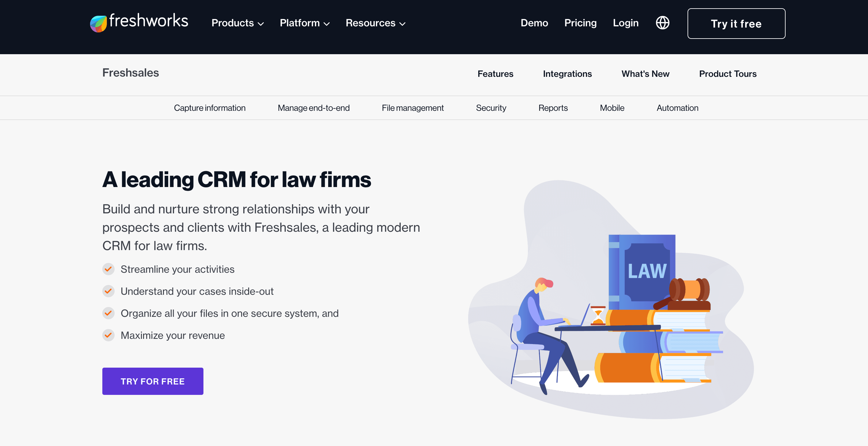
Task: Jump to Capture information section
Action: click(210, 108)
